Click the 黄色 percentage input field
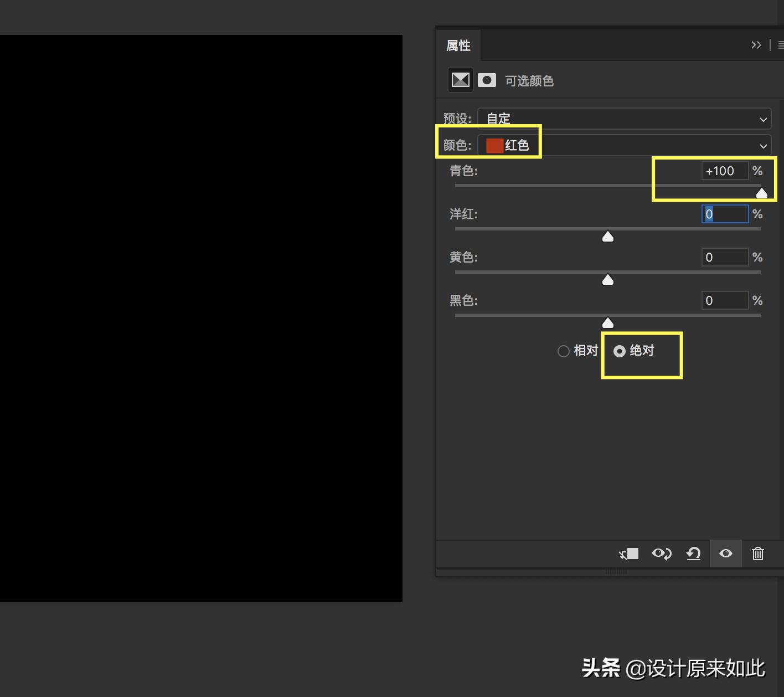This screenshot has height=697, width=784. 725,257
